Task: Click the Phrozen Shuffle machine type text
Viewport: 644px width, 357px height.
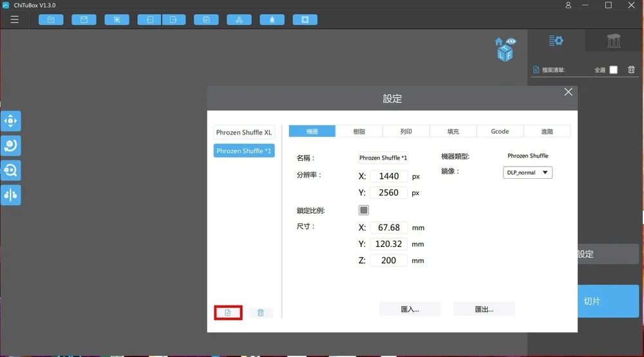Action: [x=528, y=156]
